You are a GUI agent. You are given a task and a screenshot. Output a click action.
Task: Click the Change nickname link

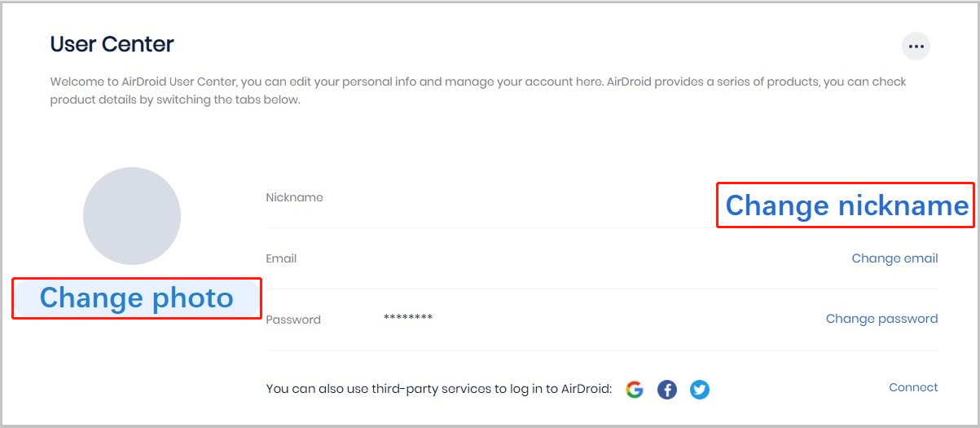846,205
